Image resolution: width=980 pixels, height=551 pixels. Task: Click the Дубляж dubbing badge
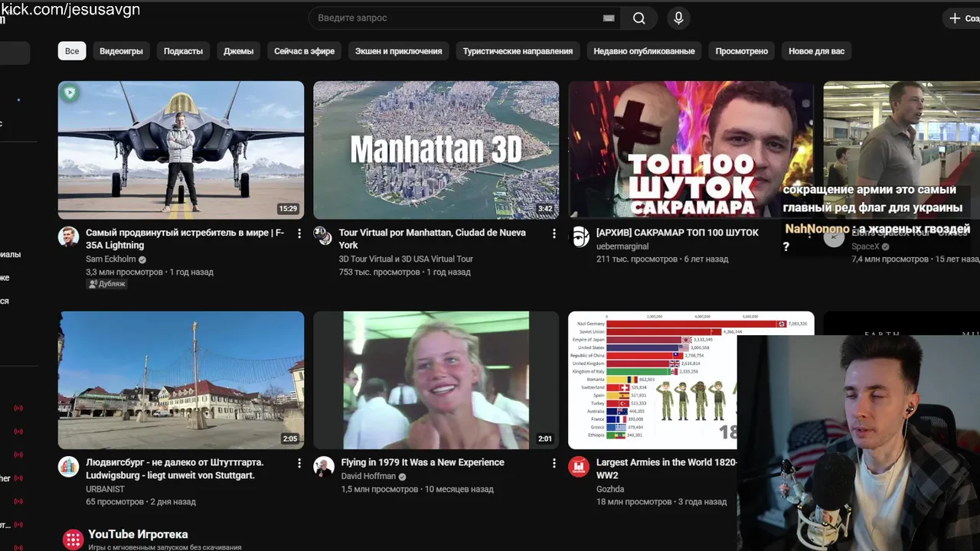pos(106,284)
